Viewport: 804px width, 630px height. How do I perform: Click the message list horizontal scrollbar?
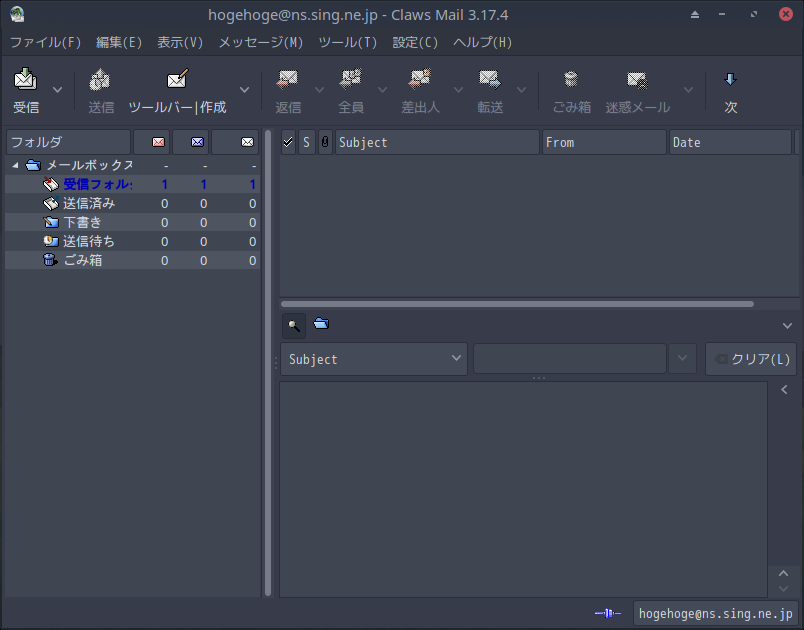click(517, 304)
